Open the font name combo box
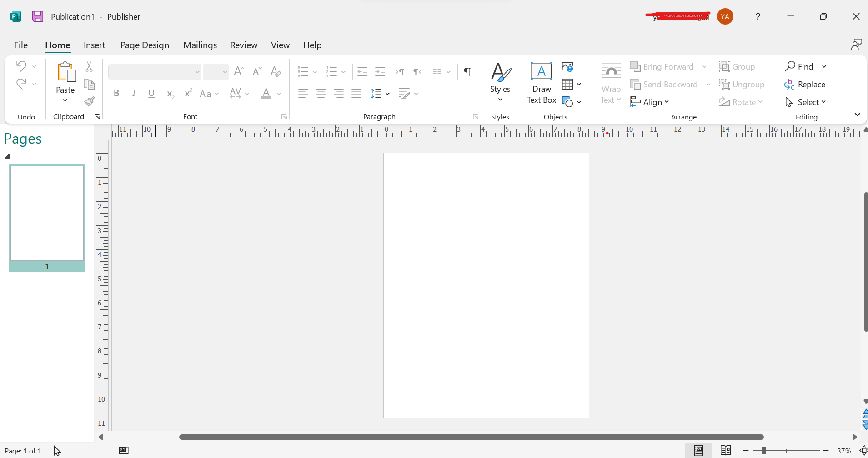The height and width of the screenshot is (458, 868). [155, 72]
